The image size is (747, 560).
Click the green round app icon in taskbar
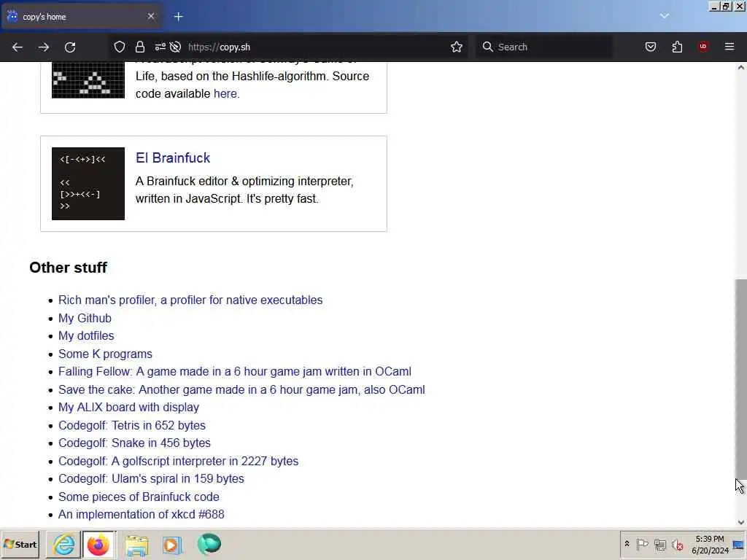tap(209, 544)
